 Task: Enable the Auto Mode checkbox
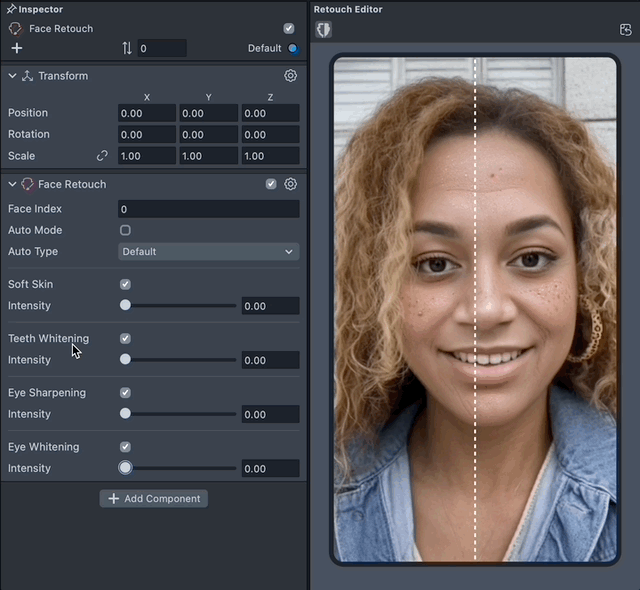[125, 230]
